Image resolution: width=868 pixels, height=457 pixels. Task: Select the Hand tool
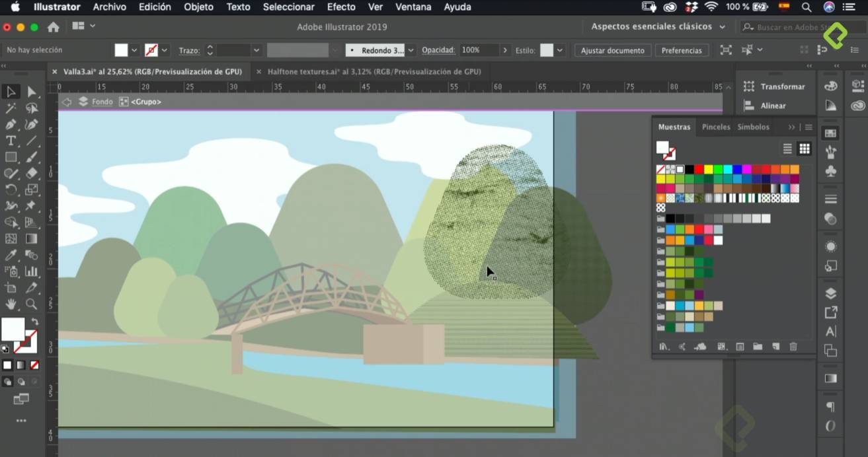[x=11, y=304]
